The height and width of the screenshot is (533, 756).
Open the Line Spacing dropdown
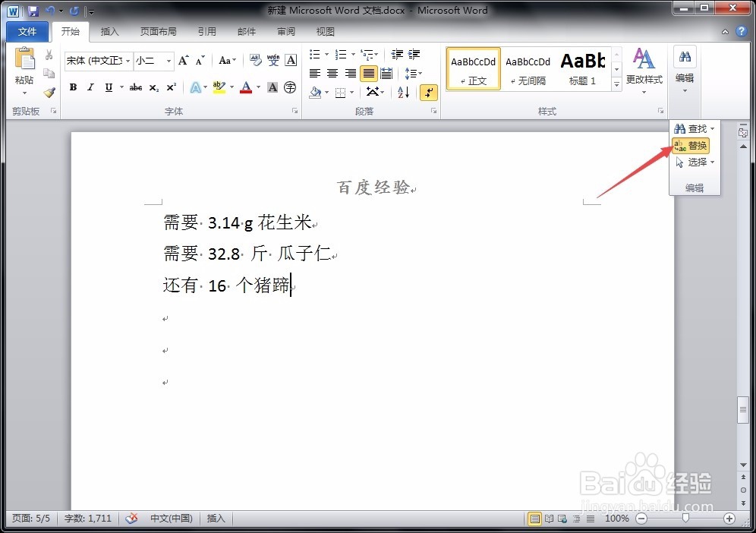point(413,74)
